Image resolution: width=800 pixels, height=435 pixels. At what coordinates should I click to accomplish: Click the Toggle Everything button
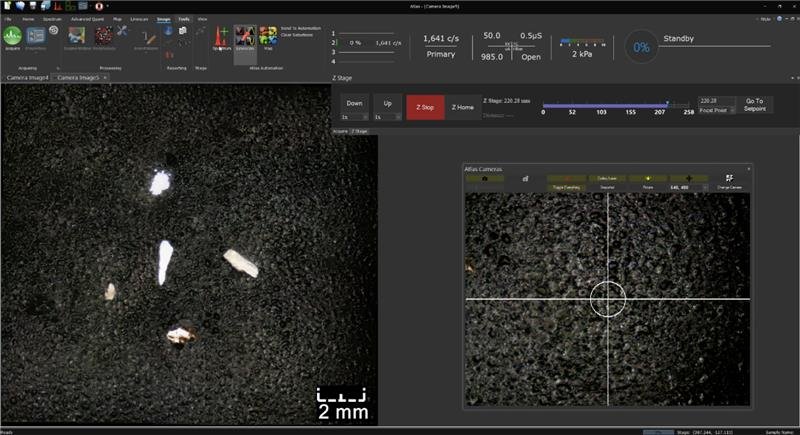tap(566, 188)
